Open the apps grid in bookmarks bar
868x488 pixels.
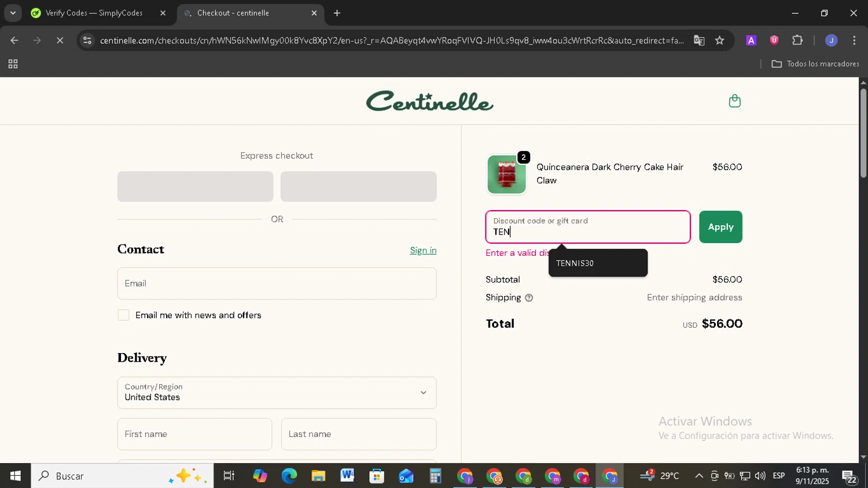tap(13, 64)
